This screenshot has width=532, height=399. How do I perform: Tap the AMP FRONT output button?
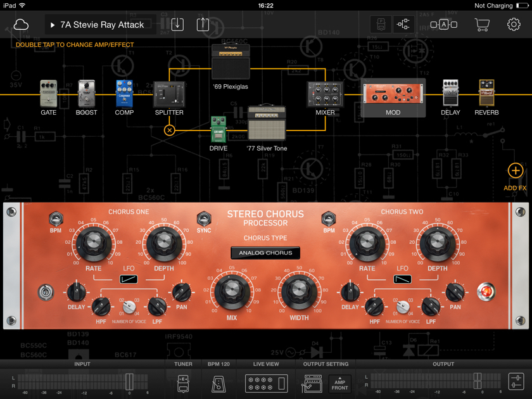(x=339, y=384)
